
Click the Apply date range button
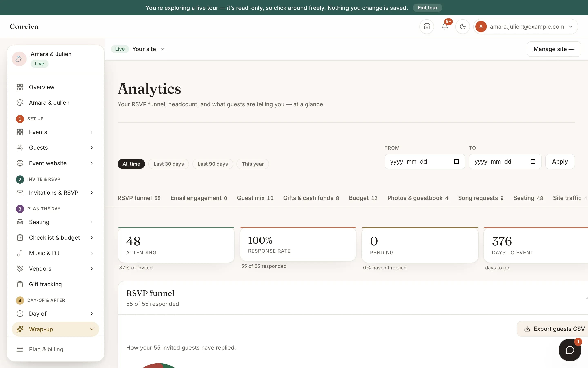pos(560,161)
